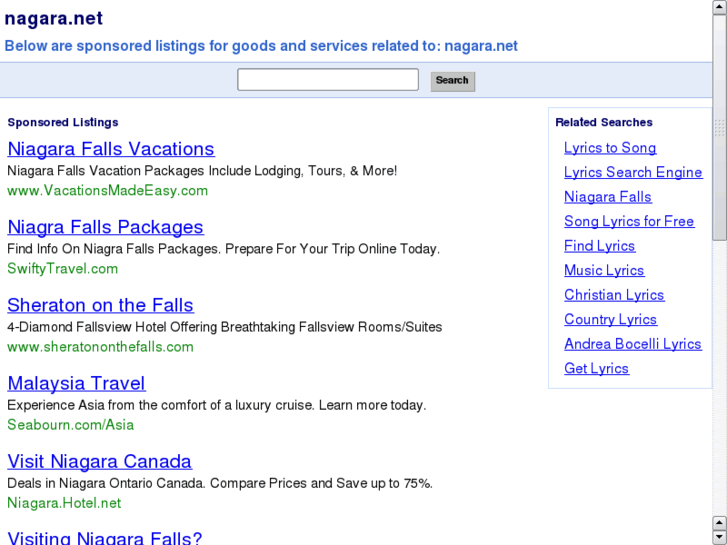Select the Lyrics to Song related search
727x545 pixels.
tap(610, 148)
